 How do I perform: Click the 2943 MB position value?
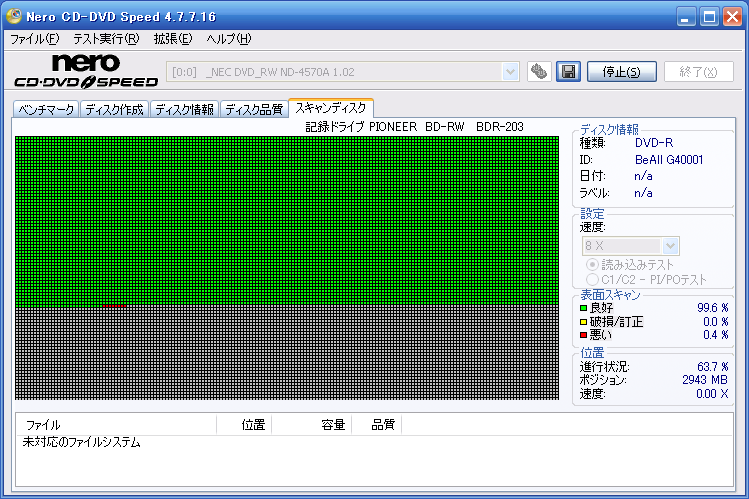tap(705, 380)
